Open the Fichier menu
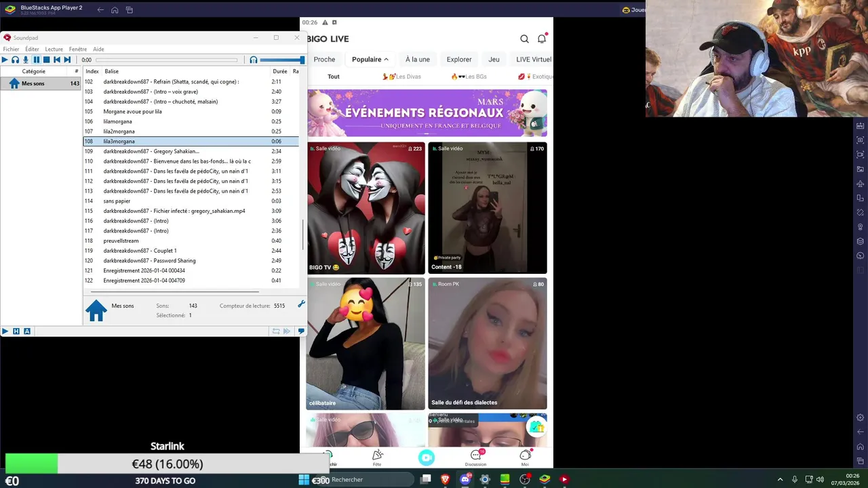The height and width of the screenshot is (488, 868). pyautogui.click(x=11, y=49)
